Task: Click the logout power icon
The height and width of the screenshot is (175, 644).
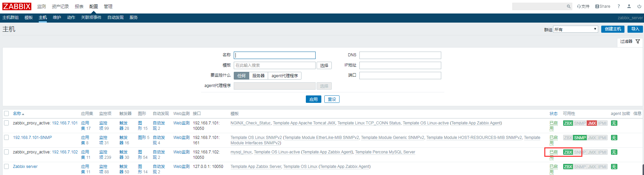Action: pos(639,6)
